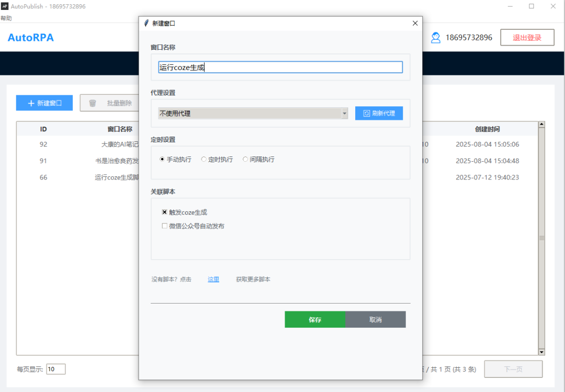Click the AutoRPA logo text
Screen dimensions: 565x392
pos(31,38)
